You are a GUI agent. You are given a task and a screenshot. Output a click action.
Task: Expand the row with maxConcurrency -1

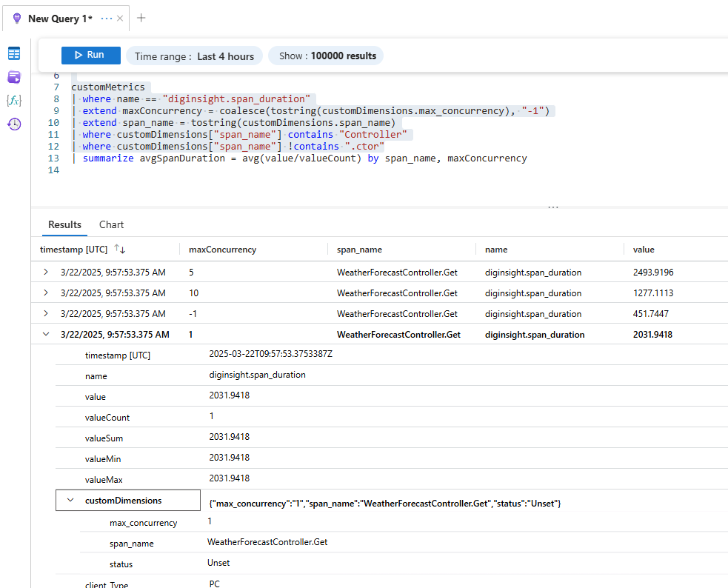[46, 313]
